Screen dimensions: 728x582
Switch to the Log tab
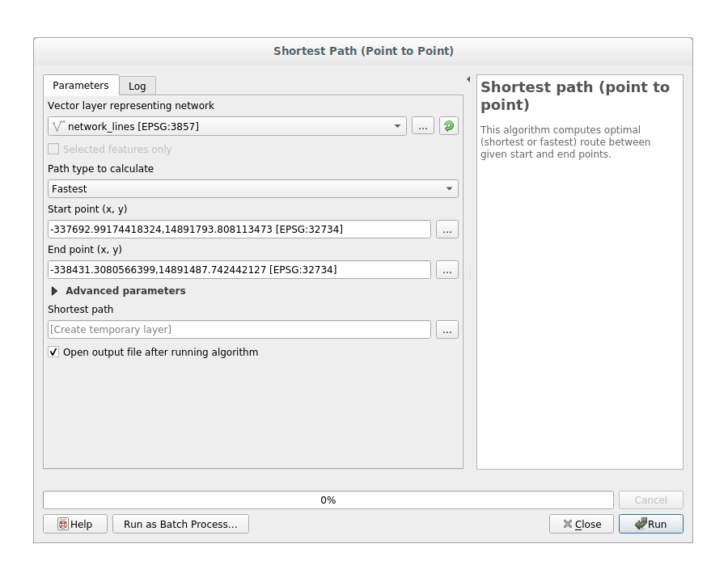138,86
